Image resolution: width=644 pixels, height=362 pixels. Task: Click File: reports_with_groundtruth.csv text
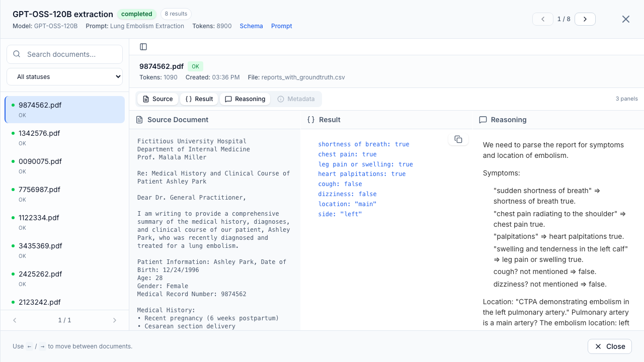(x=296, y=77)
